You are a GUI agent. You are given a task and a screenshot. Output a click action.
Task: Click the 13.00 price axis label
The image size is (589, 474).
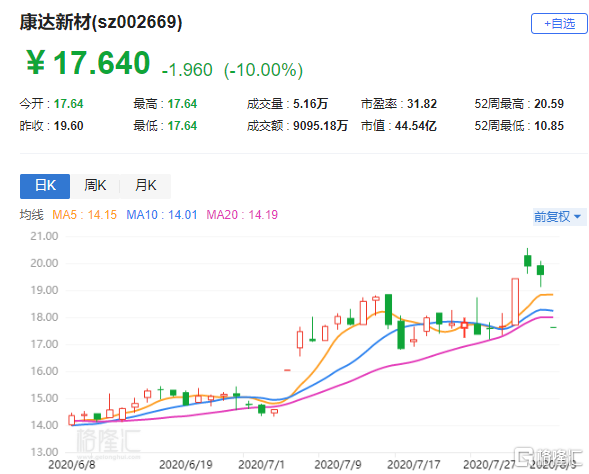pos(44,452)
